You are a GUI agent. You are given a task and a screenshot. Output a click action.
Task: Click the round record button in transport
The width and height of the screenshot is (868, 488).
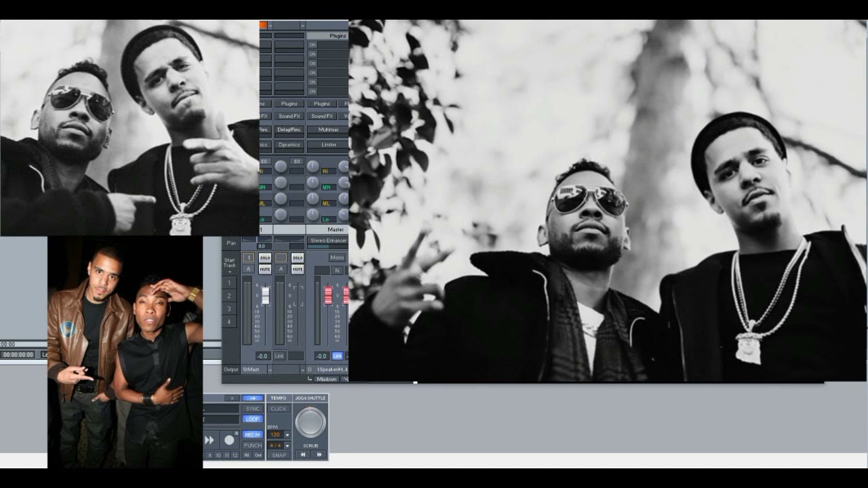click(x=229, y=440)
